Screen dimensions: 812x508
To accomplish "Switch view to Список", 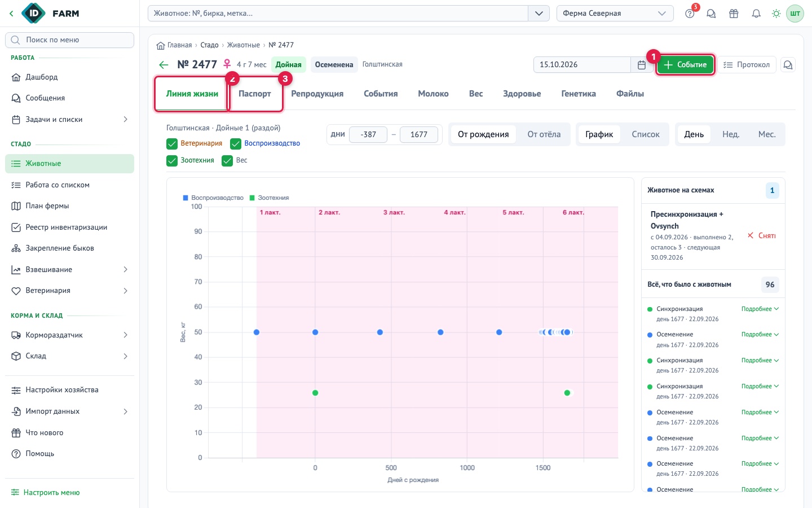I will [x=646, y=134].
